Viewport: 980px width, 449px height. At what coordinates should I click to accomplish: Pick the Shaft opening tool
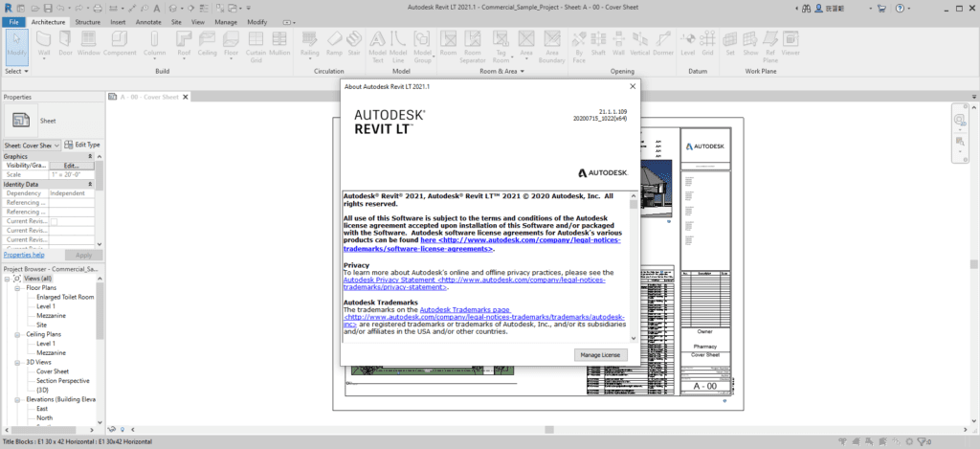click(x=598, y=44)
